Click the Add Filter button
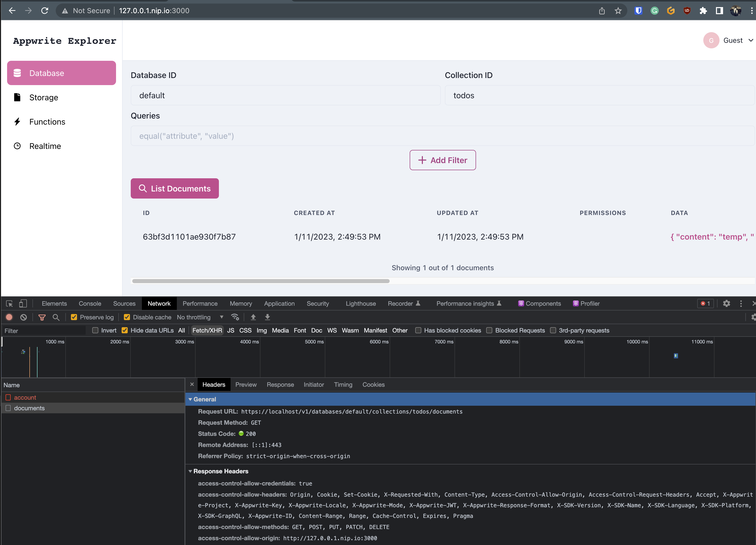 (x=443, y=160)
